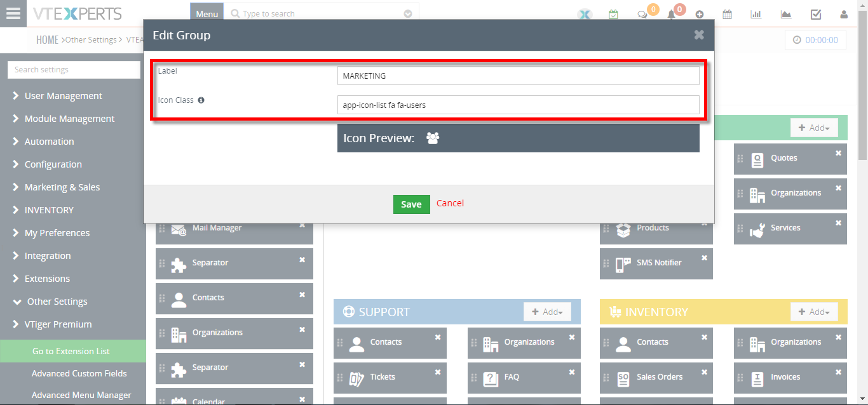Go to HOME breadcrumb
868x405 pixels.
tap(47, 39)
